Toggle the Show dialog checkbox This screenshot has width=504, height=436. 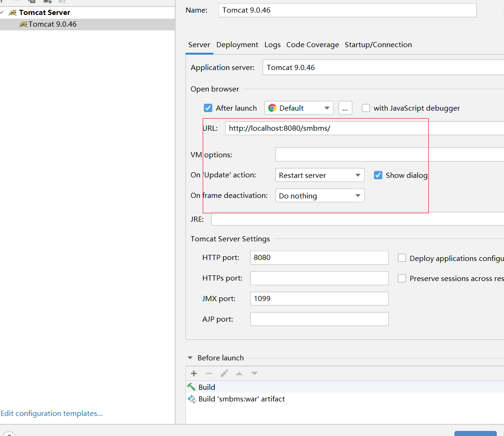(x=378, y=175)
